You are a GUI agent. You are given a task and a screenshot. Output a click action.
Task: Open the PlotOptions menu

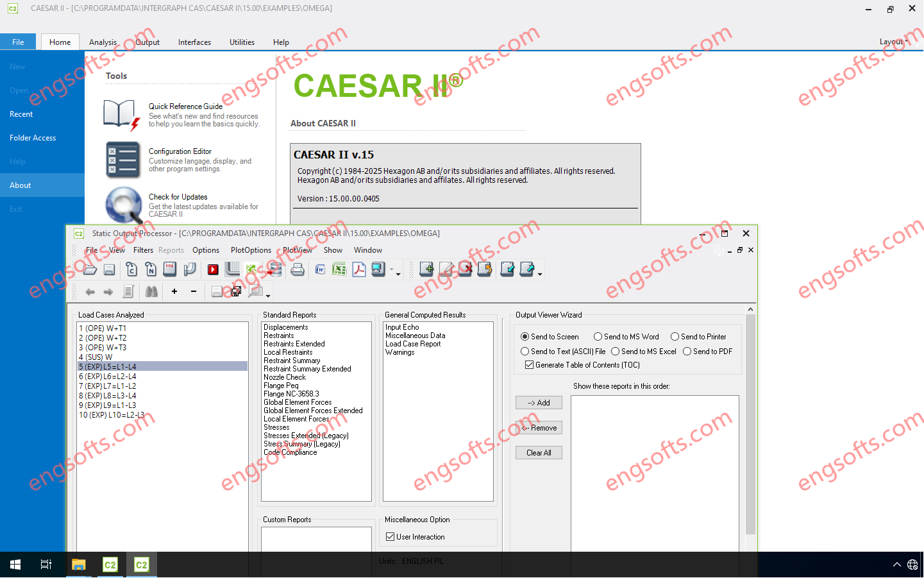[x=251, y=250]
